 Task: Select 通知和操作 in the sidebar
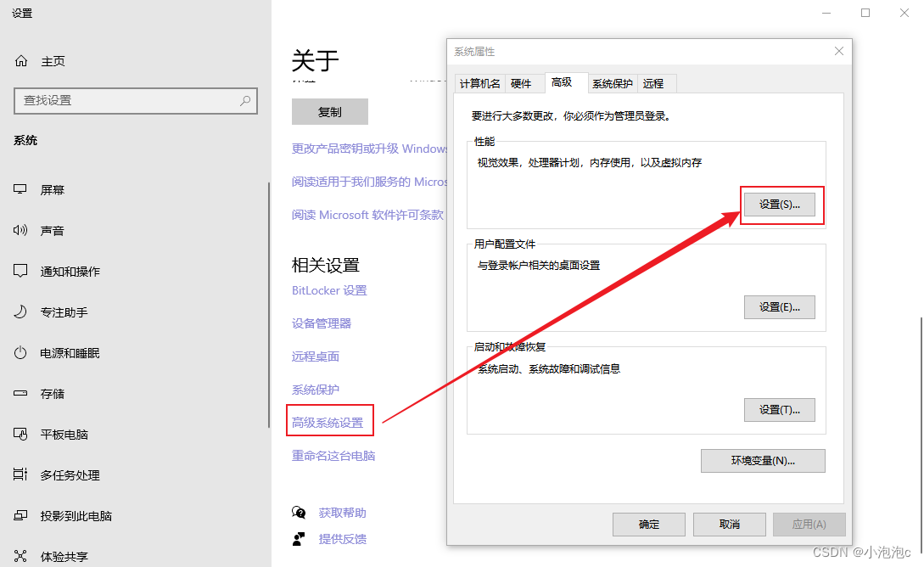(x=70, y=271)
